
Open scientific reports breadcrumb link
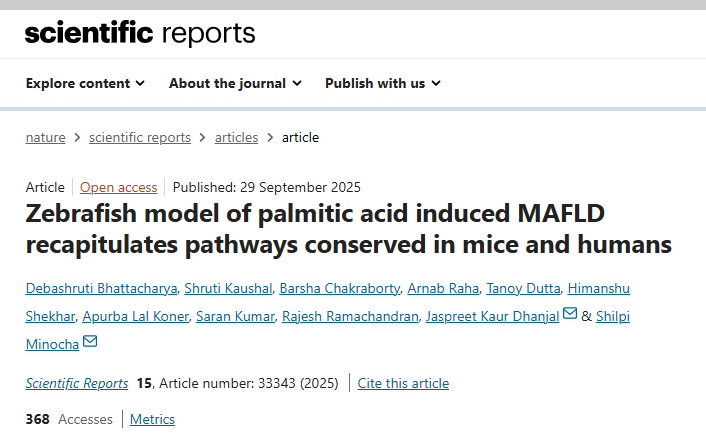click(140, 137)
